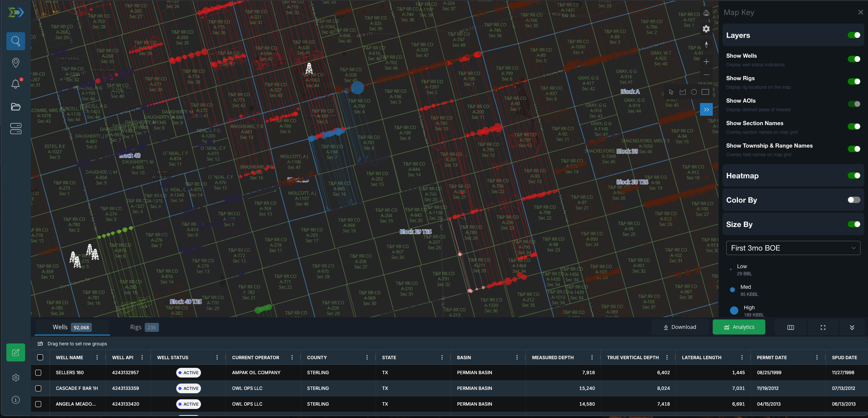The width and height of the screenshot is (868, 418).
Task: Zoom in on the map
Action: [706, 62]
